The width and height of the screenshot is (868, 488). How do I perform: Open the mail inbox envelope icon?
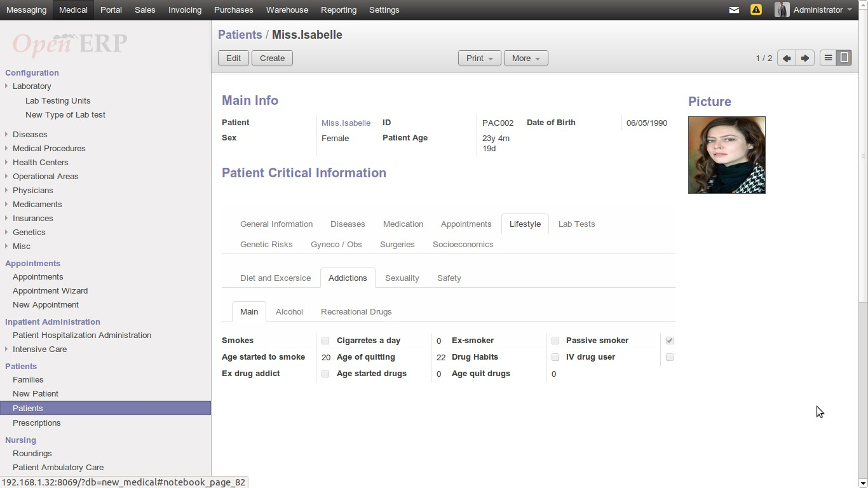coord(734,10)
